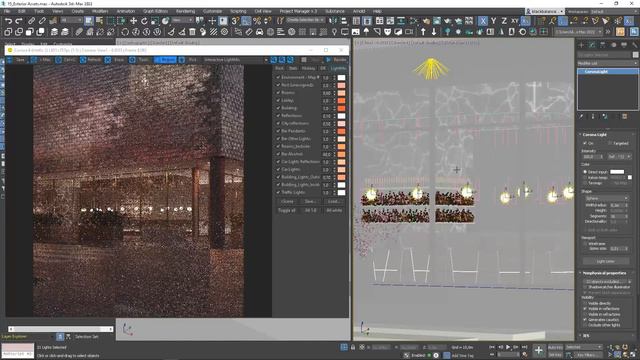Click the Undo arrow icon

(x=8, y=20)
